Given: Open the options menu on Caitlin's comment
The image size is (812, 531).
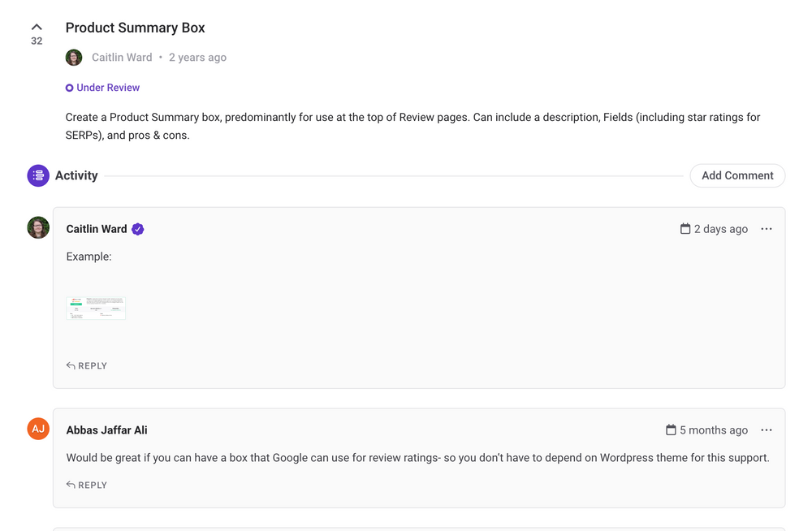Looking at the screenshot, I should tap(766, 229).
